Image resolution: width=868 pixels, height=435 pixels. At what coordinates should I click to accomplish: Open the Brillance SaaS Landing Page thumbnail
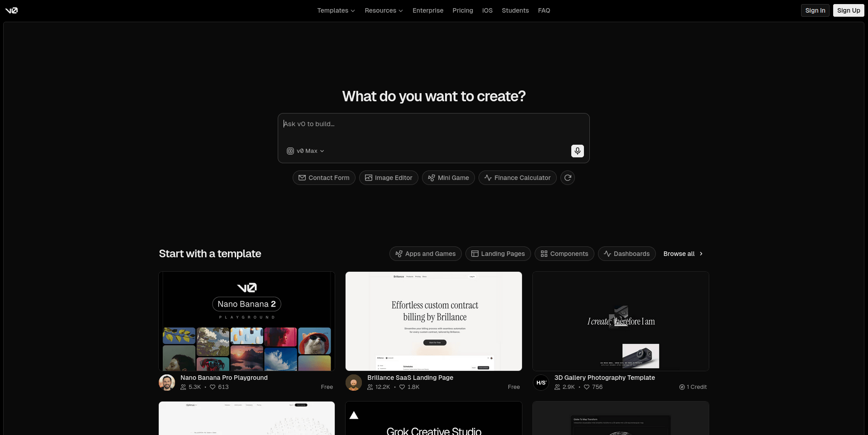coord(433,321)
